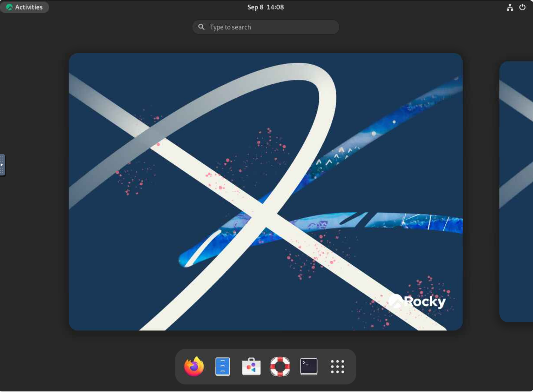The width and height of the screenshot is (533, 392).
Task: Launch the Terminal application
Action: [309, 367]
